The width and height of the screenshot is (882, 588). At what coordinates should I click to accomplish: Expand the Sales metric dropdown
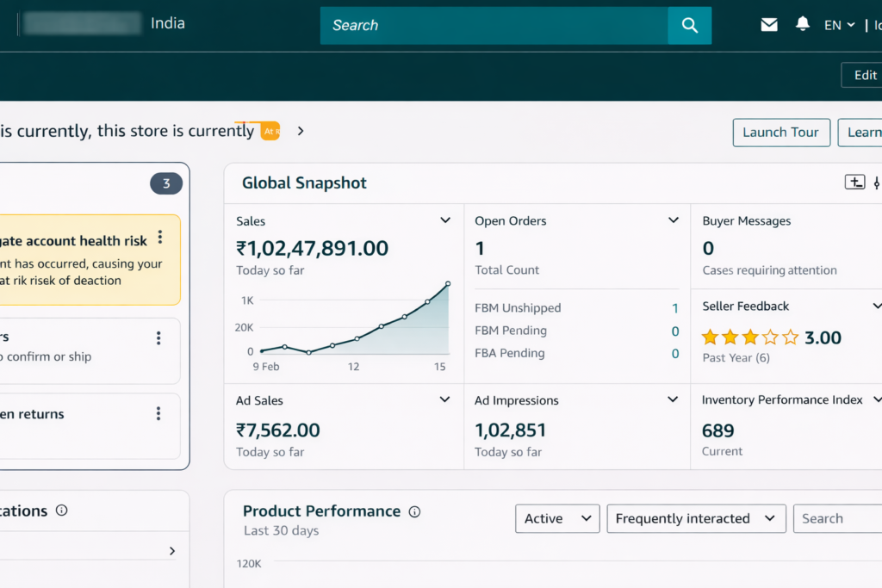(x=445, y=220)
